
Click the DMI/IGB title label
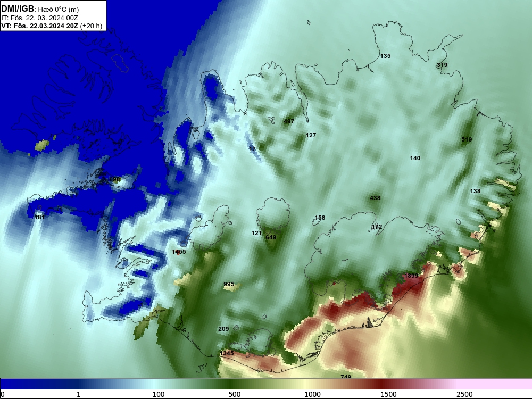pos(18,9)
